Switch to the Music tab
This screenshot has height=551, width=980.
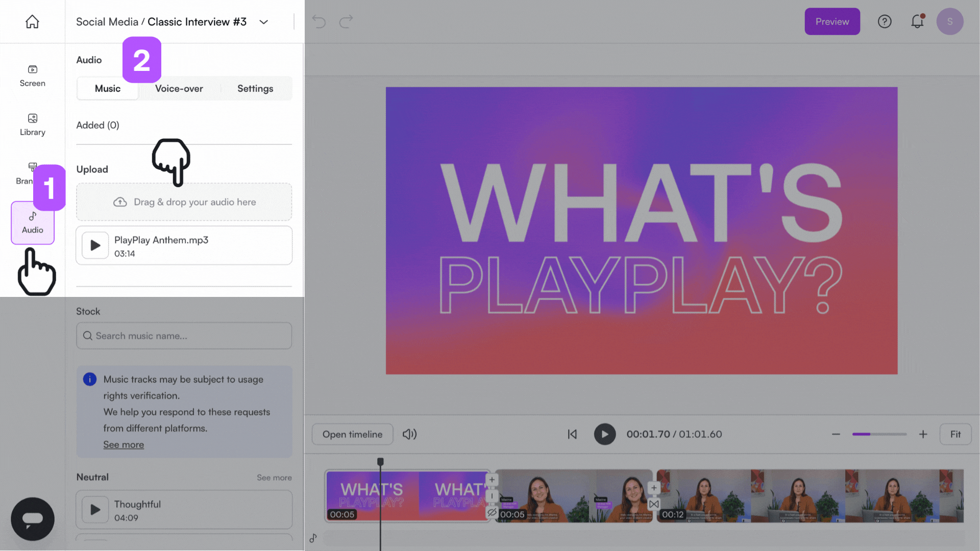108,88
